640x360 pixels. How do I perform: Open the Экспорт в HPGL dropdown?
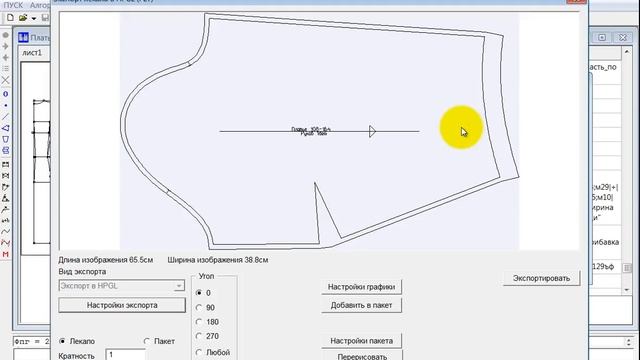122,286
